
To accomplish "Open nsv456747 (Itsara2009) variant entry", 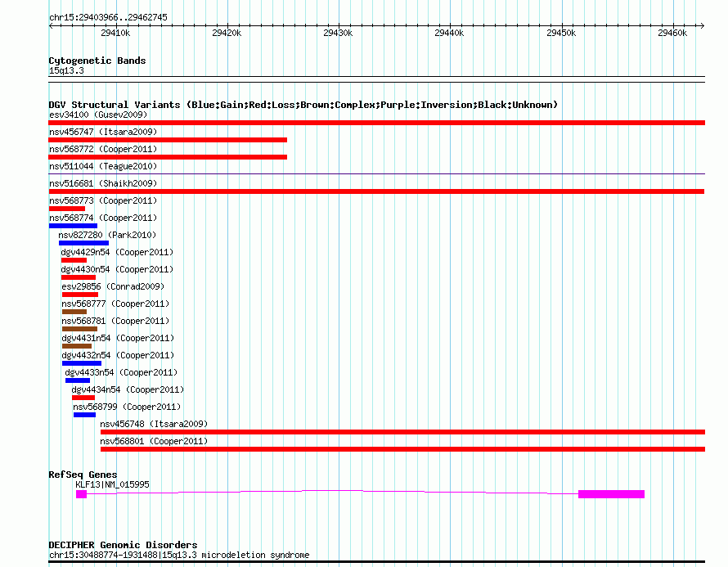I will point(103,132).
